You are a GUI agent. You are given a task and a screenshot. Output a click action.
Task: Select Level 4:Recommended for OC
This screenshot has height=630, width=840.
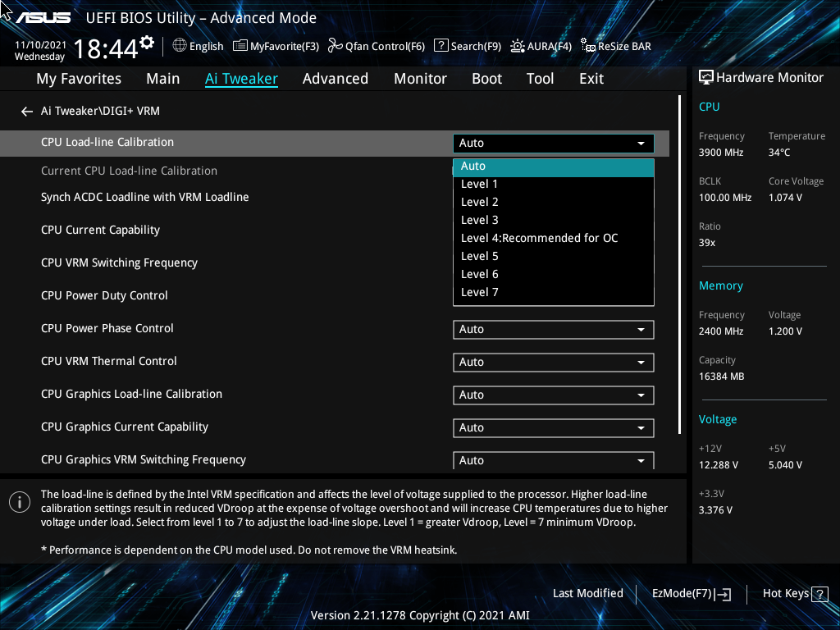[554, 239]
